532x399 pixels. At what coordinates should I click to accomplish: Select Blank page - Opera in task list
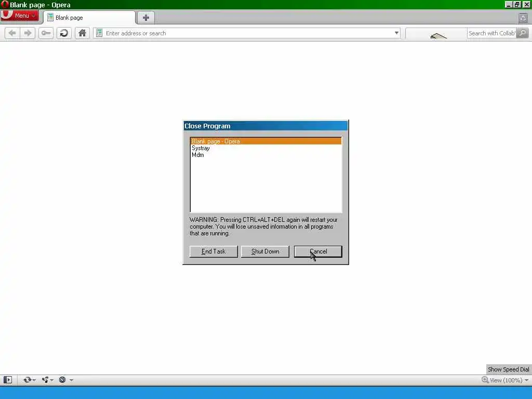click(x=266, y=141)
